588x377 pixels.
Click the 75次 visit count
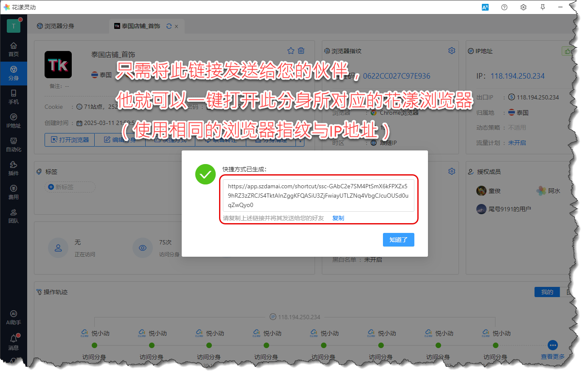[165, 242]
